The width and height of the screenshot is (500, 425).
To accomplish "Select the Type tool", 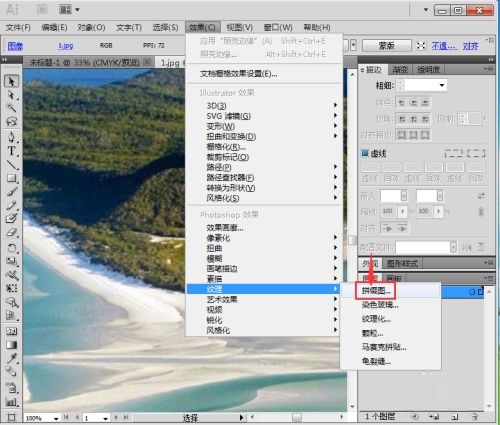I will [x=11, y=151].
